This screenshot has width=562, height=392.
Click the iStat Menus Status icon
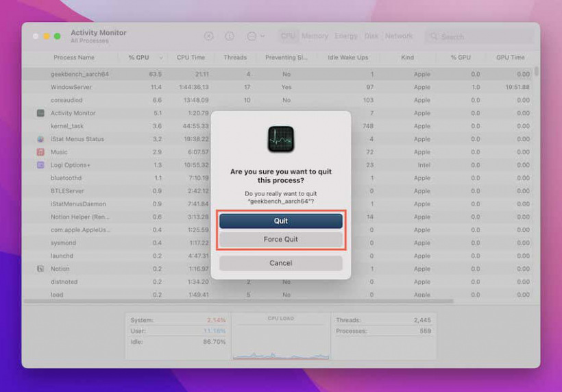(40, 139)
